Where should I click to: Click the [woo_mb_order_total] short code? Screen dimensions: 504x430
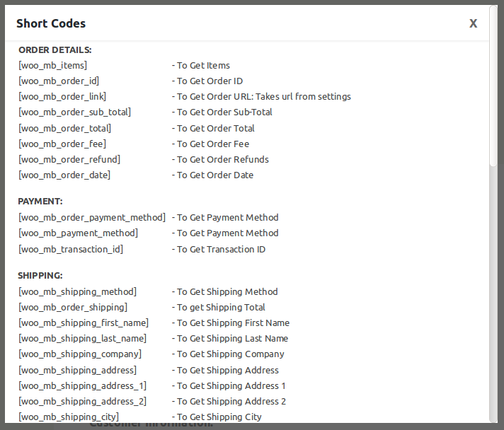pos(65,128)
